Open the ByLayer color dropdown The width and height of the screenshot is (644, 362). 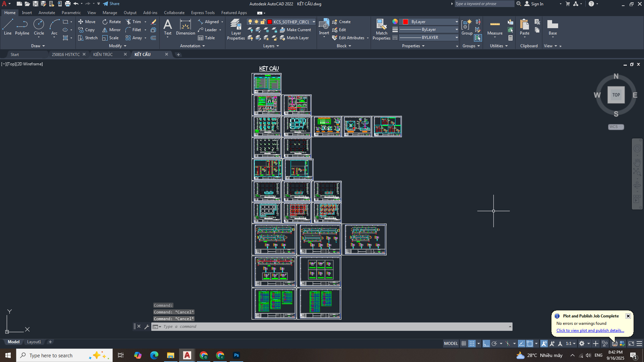click(457, 22)
